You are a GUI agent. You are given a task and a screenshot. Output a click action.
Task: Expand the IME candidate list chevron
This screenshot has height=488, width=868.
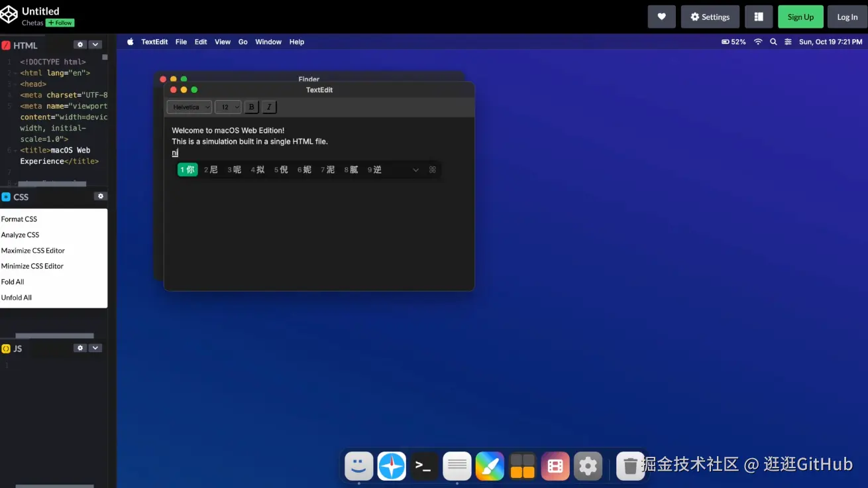pyautogui.click(x=415, y=170)
